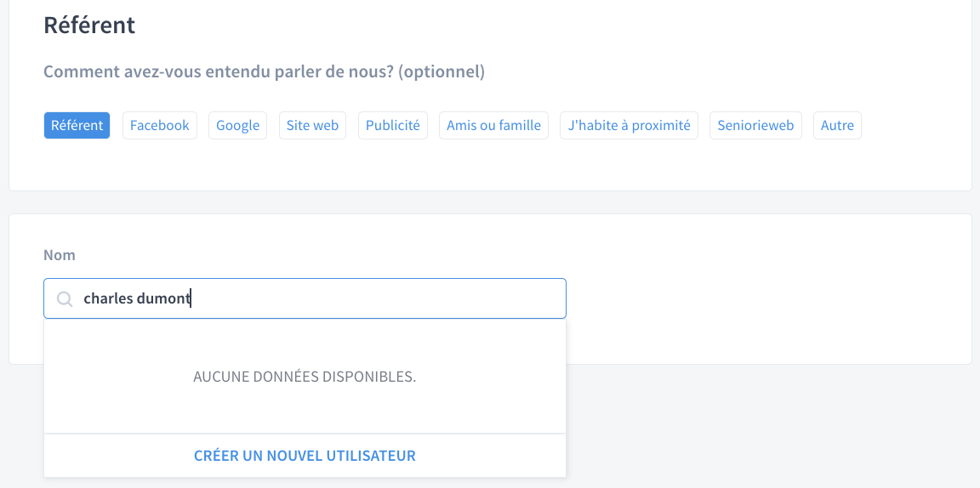Choose Google as the referral source
Image resolution: width=980 pixels, height=488 pixels.
click(237, 126)
